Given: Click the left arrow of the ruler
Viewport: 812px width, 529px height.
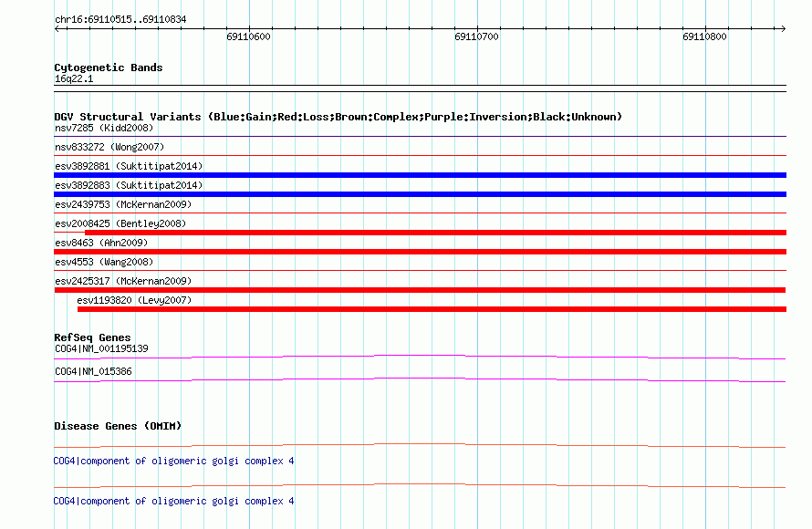Looking at the screenshot, I should coord(57,29).
